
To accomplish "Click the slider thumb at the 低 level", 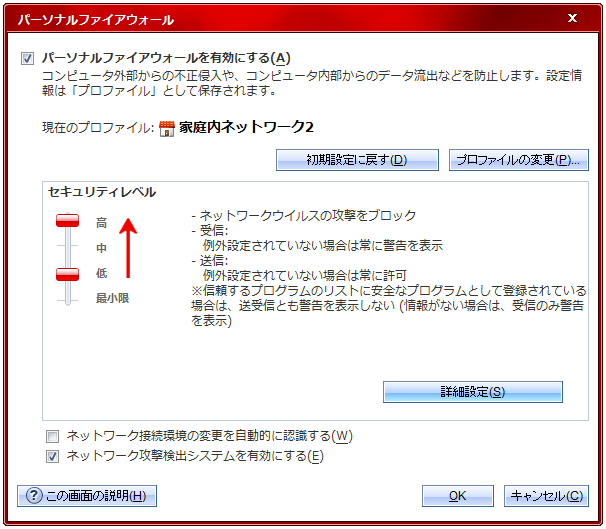I will click(67, 273).
